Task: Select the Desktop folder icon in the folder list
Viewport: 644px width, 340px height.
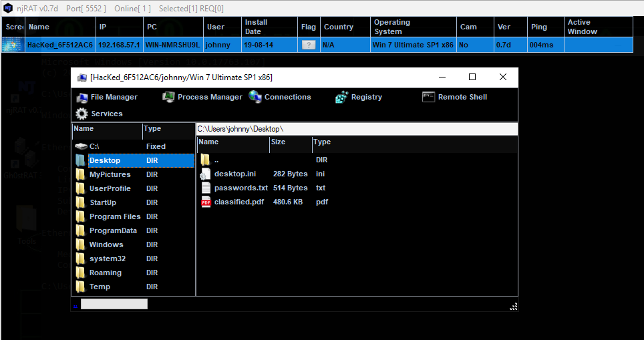Action: [x=80, y=160]
